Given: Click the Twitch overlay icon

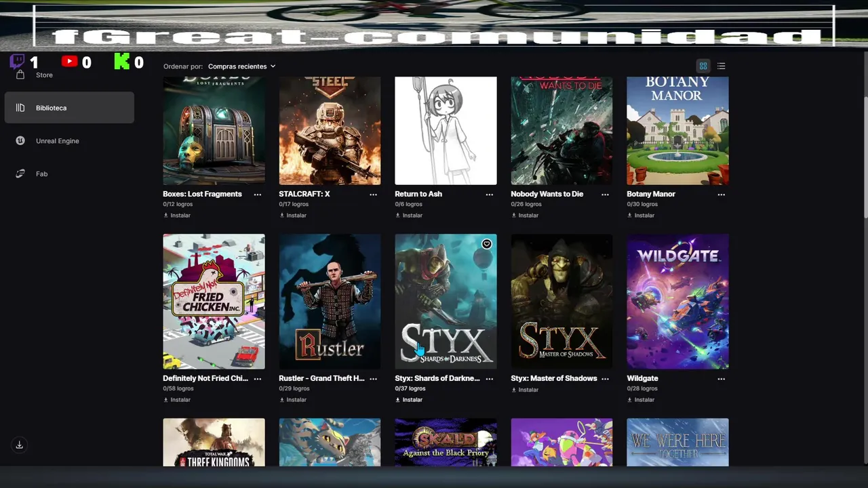Looking at the screenshot, I should (18, 62).
